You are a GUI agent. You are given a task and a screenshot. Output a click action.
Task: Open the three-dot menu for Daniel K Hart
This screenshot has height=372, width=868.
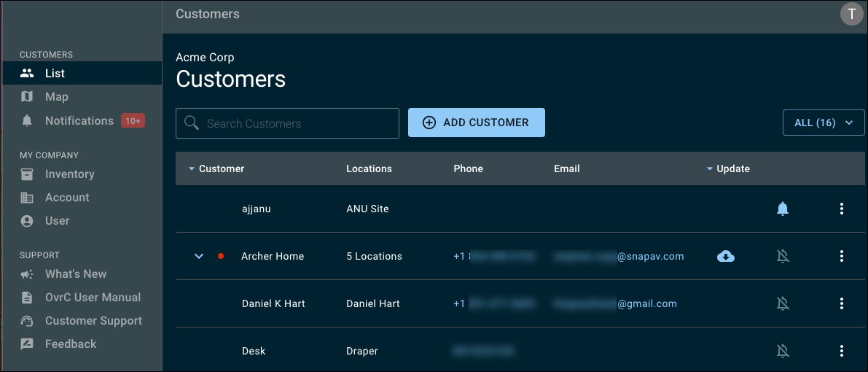(x=841, y=303)
